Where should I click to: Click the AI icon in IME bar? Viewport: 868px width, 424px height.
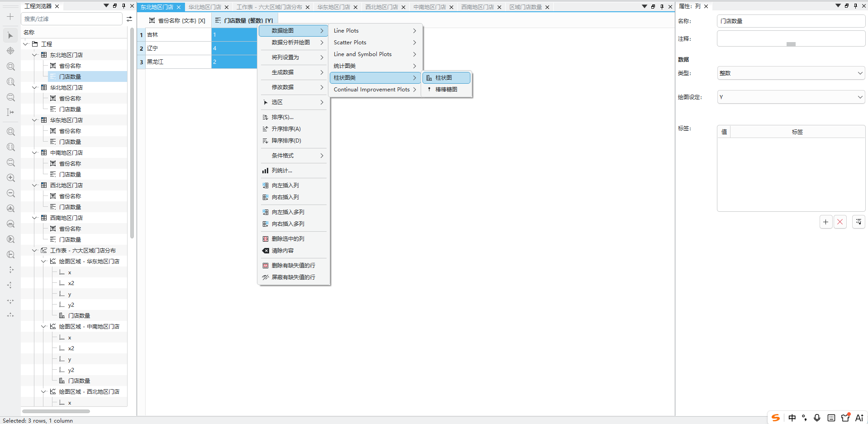pyautogui.click(x=859, y=418)
